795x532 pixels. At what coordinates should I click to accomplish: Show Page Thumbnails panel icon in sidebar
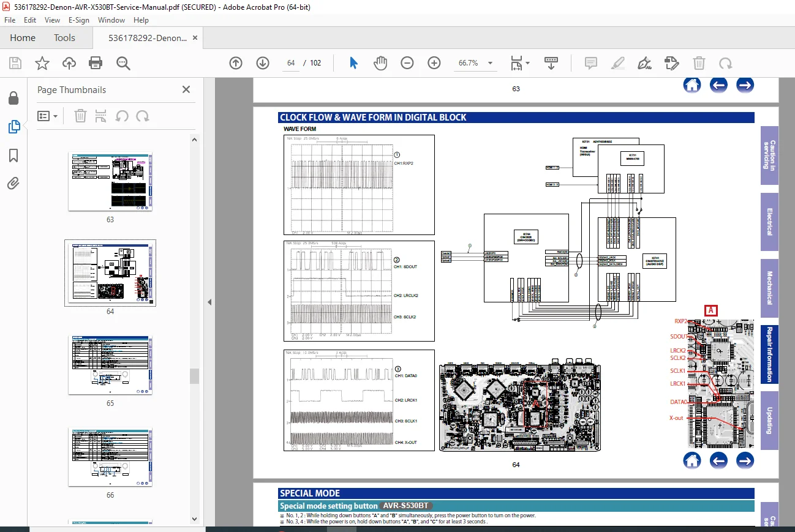pos(13,127)
